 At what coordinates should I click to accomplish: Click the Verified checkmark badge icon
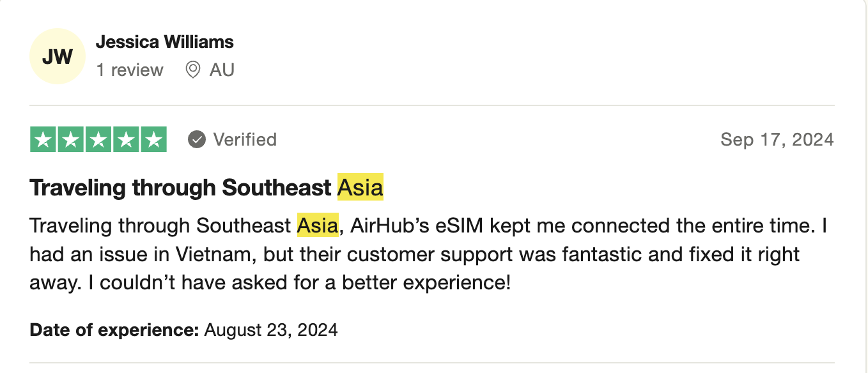tap(197, 139)
